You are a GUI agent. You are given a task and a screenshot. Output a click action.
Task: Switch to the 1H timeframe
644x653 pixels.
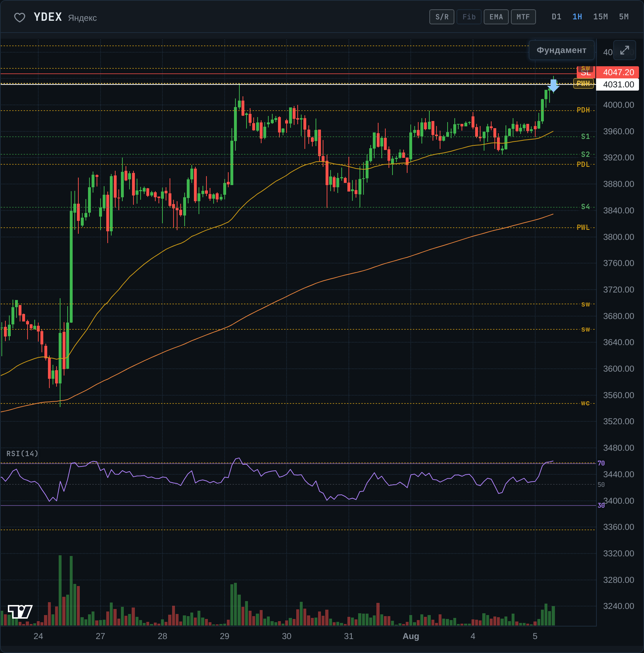[x=577, y=17]
